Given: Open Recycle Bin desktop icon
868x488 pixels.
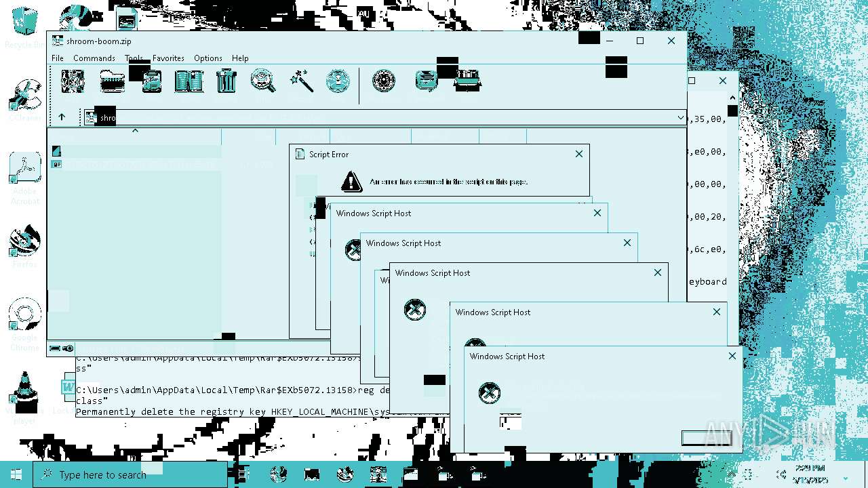Looking at the screenshot, I should click(x=25, y=27).
